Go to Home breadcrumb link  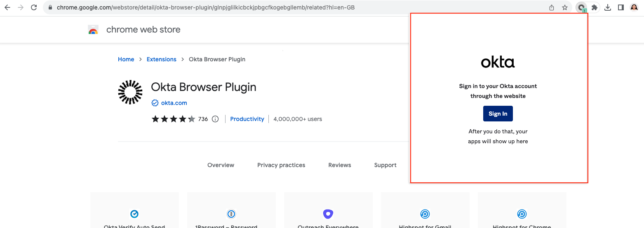coord(126,59)
